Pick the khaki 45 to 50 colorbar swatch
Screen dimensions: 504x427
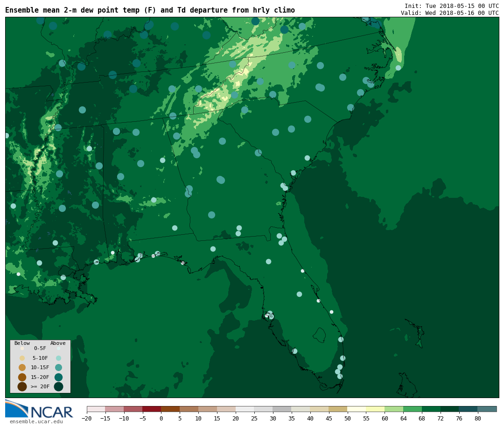click(x=338, y=409)
